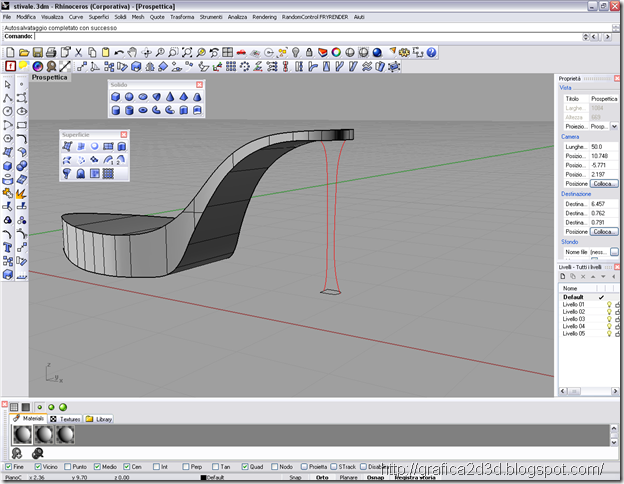
Task: Click the padlock Lock icon
Action: pos(309,53)
